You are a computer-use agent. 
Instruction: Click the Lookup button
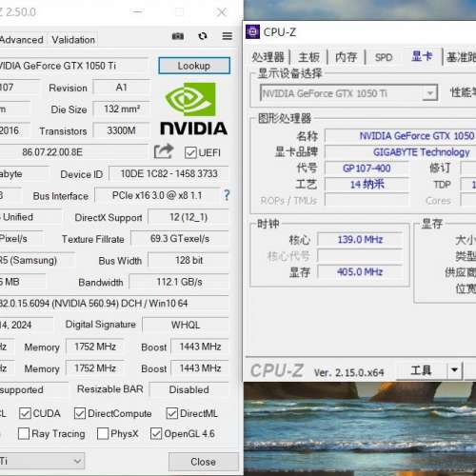tap(194, 66)
